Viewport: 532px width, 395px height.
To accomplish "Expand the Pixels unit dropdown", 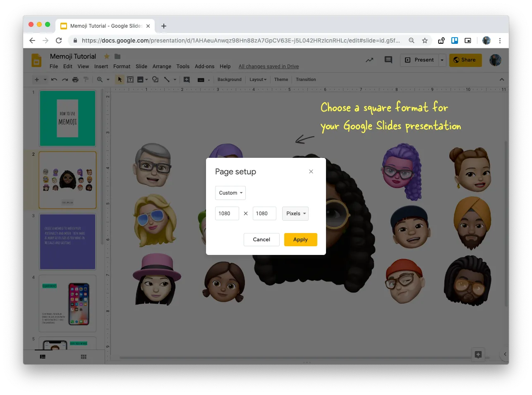I will click(x=295, y=214).
